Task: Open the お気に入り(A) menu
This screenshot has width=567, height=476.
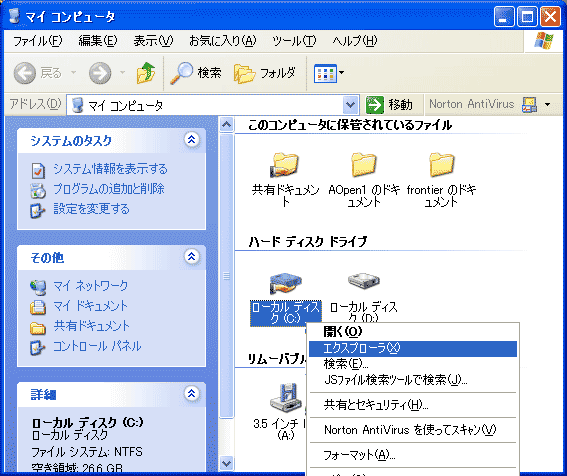Action: pyautogui.click(x=222, y=41)
